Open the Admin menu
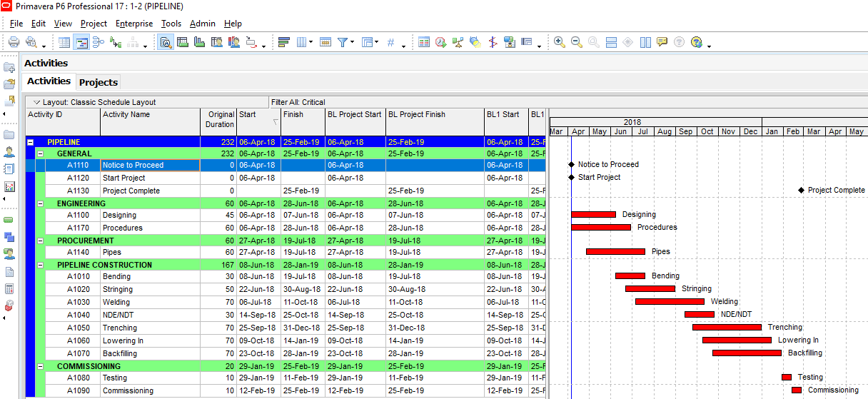Screen dimensions: 868x399 tap(203, 24)
